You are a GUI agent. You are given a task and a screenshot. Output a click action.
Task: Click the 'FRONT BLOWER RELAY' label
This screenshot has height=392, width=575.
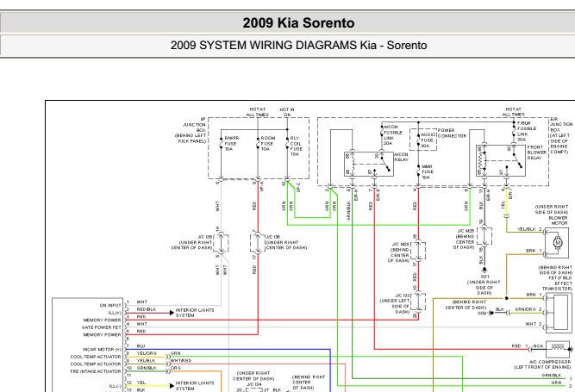[x=536, y=152]
